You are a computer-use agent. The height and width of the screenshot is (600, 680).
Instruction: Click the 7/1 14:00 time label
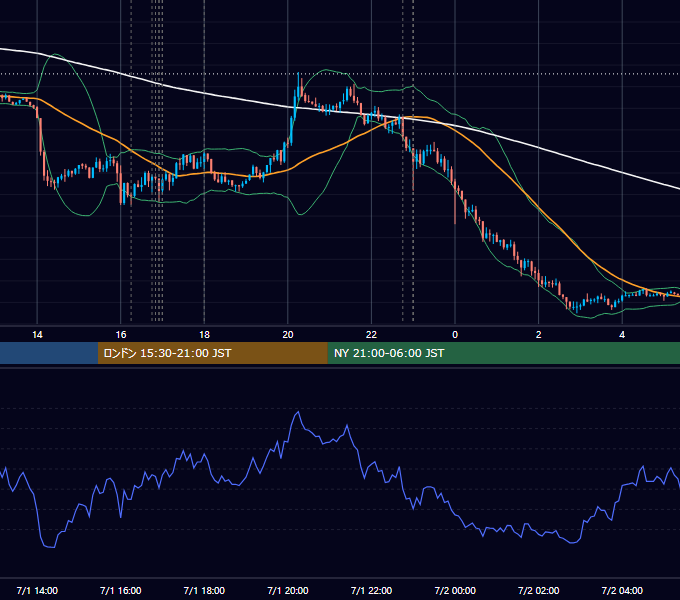37,590
